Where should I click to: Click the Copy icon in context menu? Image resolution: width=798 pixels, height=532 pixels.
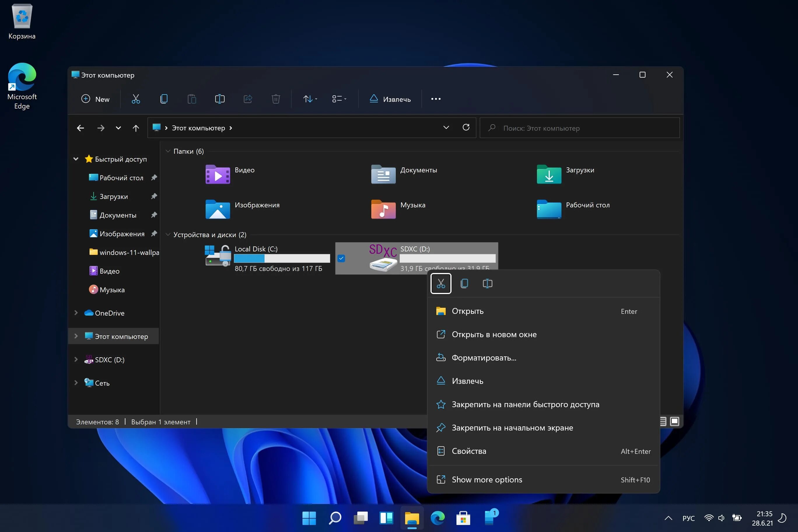464,283
